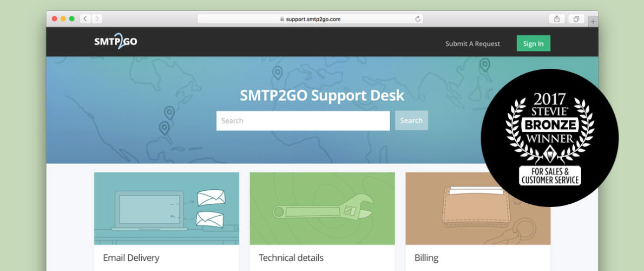Image resolution: width=644 pixels, height=271 pixels.
Task: Focus the support desk Search input field
Action: pos(303,120)
